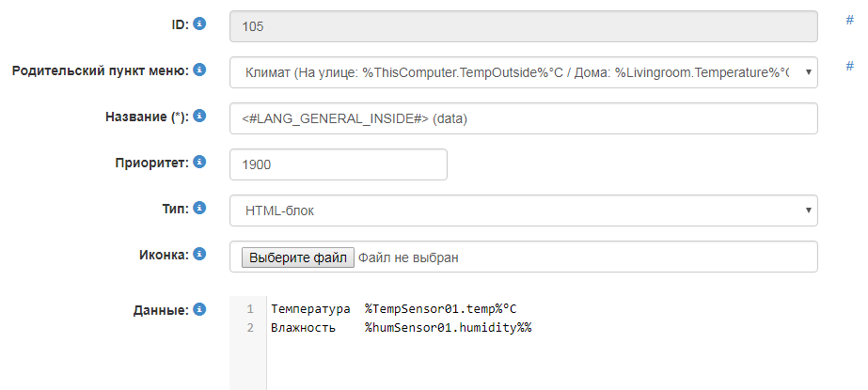Screen dimensions: 868x390
Task: Open the Родительский пункт меню dropdown
Action: (523, 71)
